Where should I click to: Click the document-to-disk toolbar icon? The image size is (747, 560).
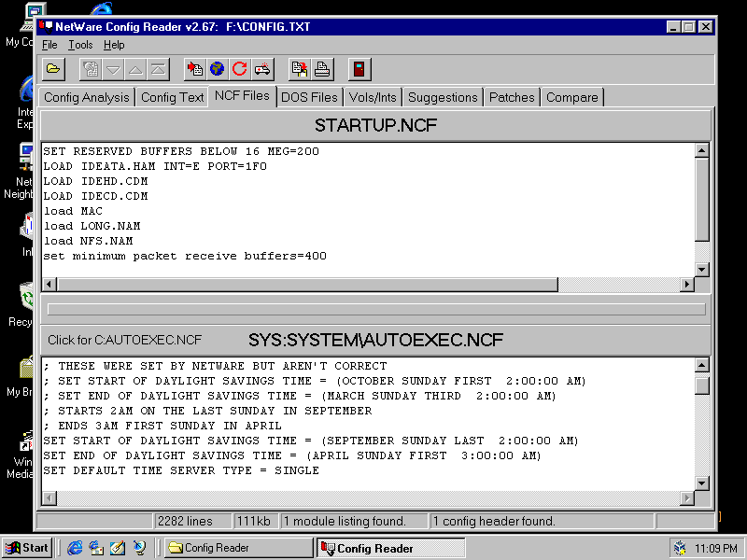click(x=300, y=69)
